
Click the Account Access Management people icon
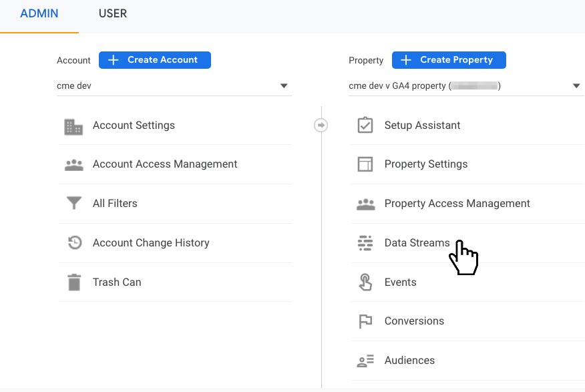point(74,165)
